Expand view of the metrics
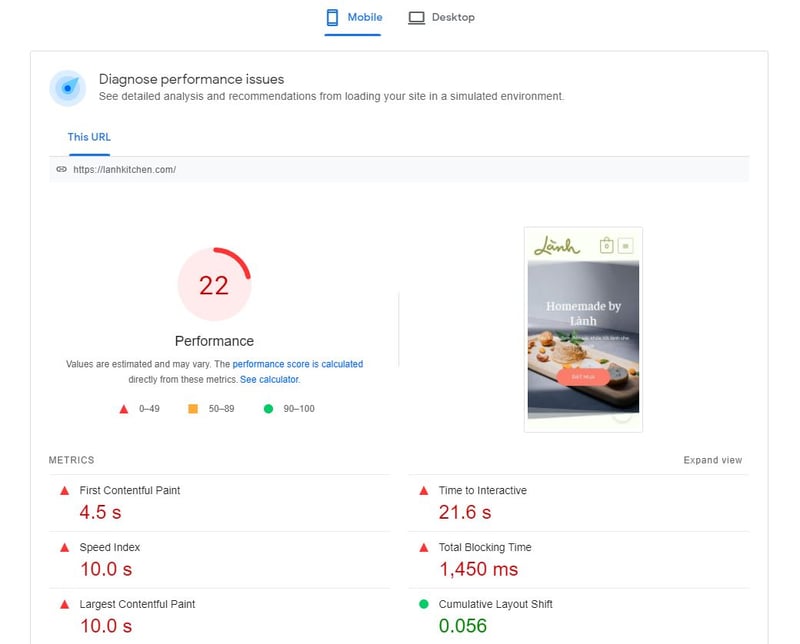The width and height of the screenshot is (800, 644). pos(712,460)
